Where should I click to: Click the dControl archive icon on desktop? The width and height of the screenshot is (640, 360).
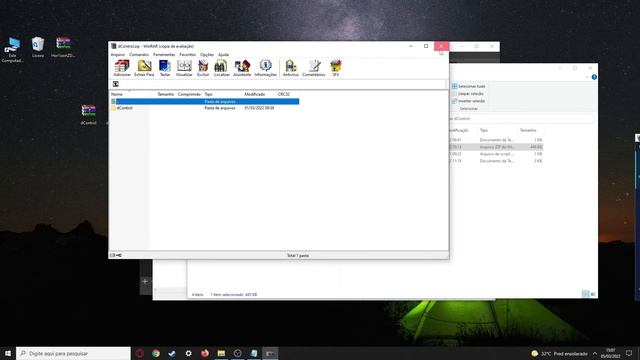[x=88, y=114]
